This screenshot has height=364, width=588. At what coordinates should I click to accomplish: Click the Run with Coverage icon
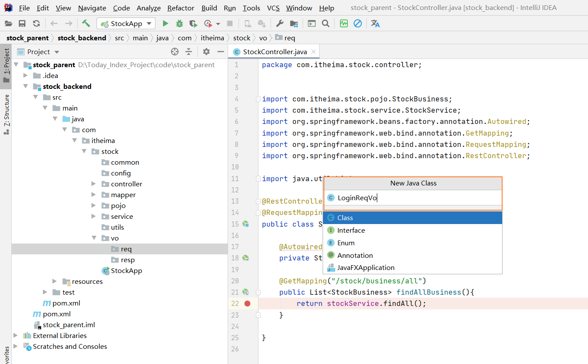point(193,23)
